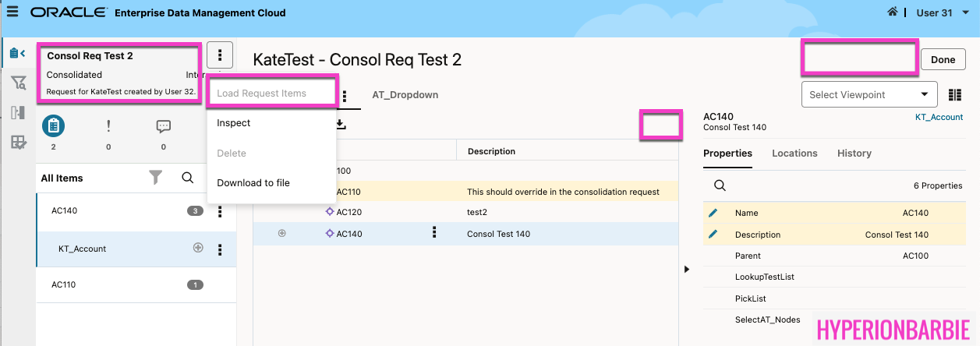Choose Inspect from the context menu
980x346 pixels.
point(234,123)
